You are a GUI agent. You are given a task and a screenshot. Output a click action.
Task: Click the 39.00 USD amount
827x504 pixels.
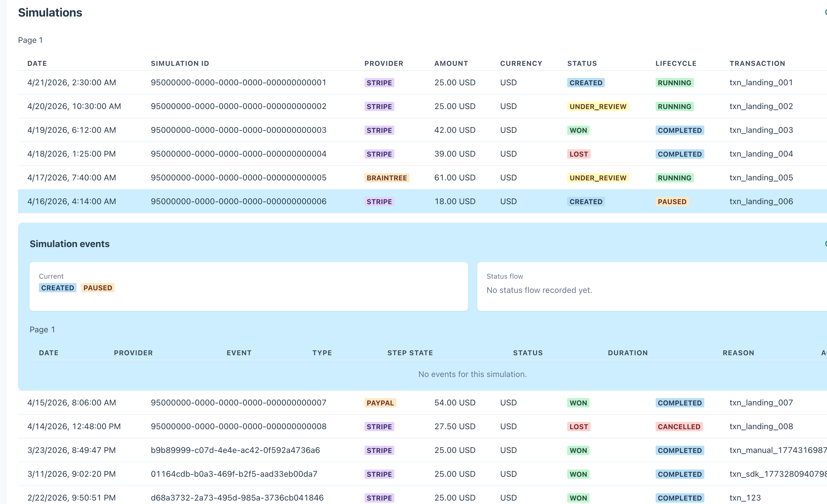pos(455,154)
